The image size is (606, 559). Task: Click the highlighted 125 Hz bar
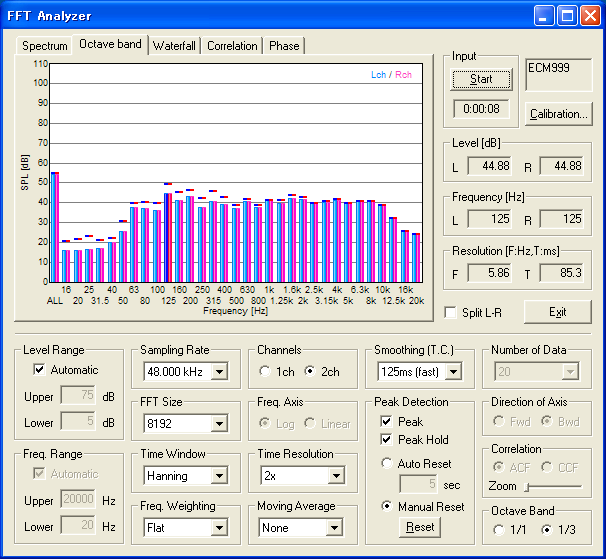[168, 237]
